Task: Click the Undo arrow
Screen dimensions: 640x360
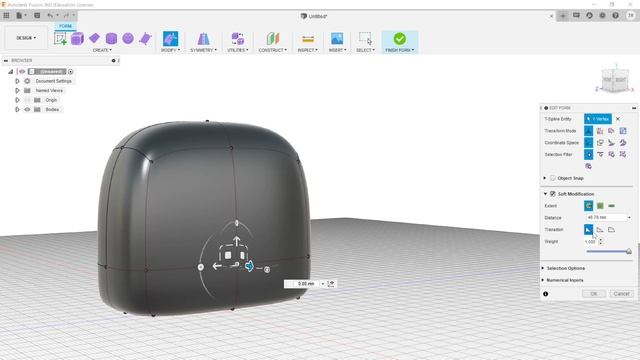Action: pyautogui.click(x=50, y=16)
